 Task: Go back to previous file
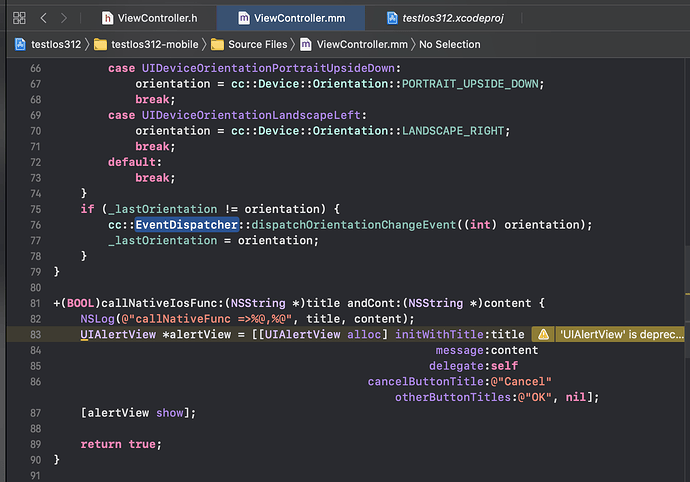[x=44, y=18]
